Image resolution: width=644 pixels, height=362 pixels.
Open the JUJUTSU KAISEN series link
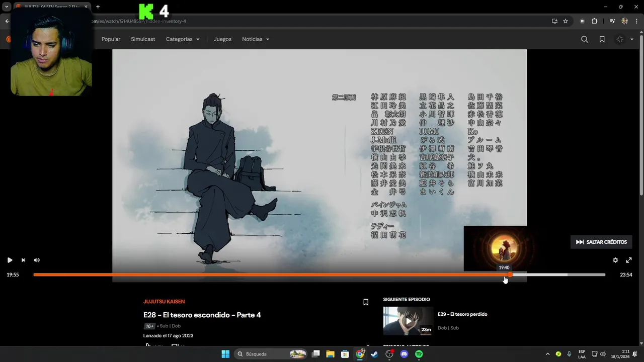click(164, 302)
